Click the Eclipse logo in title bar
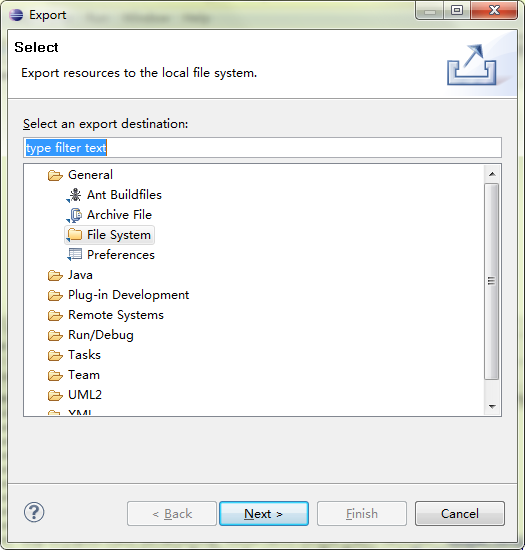525x550 pixels. pos(16,15)
